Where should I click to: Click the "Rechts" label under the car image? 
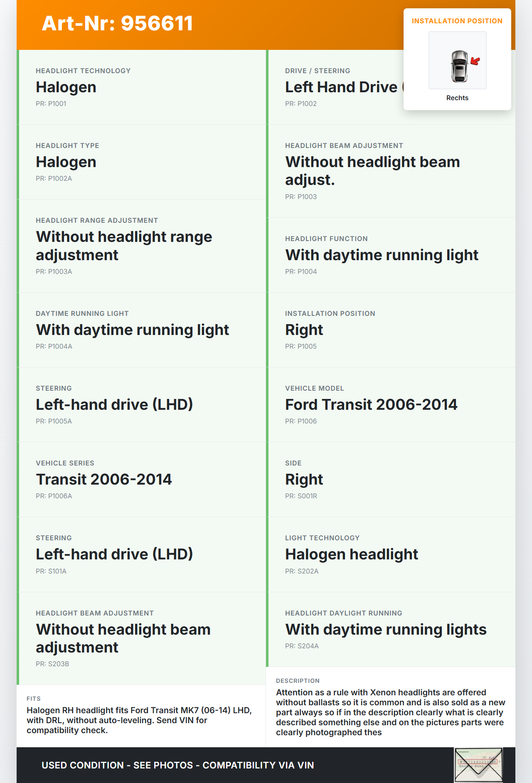tap(457, 98)
